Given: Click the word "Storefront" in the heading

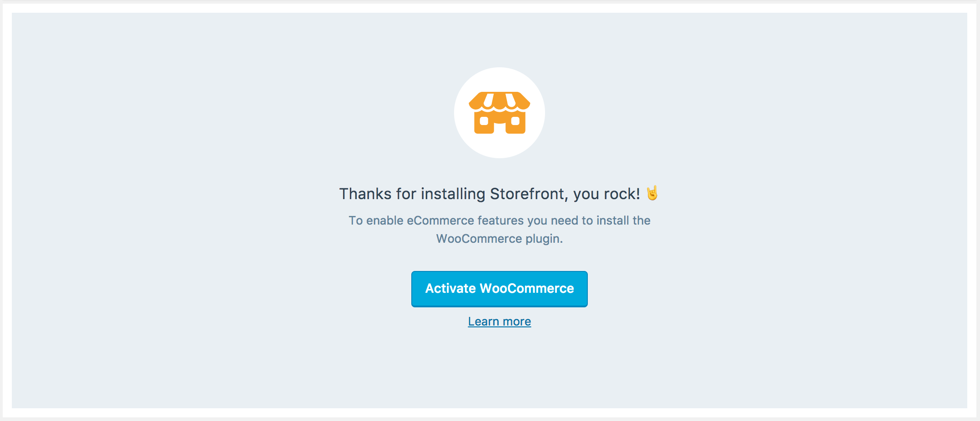Looking at the screenshot, I should tap(528, 194).
